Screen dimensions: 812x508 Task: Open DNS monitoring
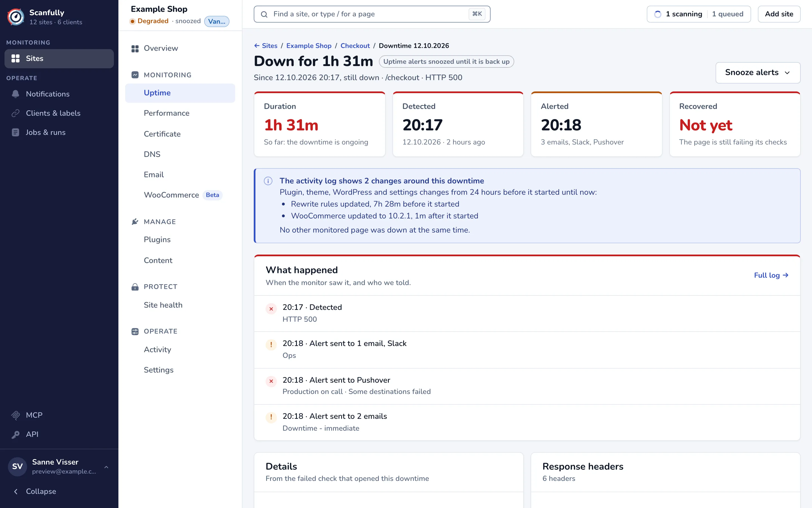pos(180,154)
